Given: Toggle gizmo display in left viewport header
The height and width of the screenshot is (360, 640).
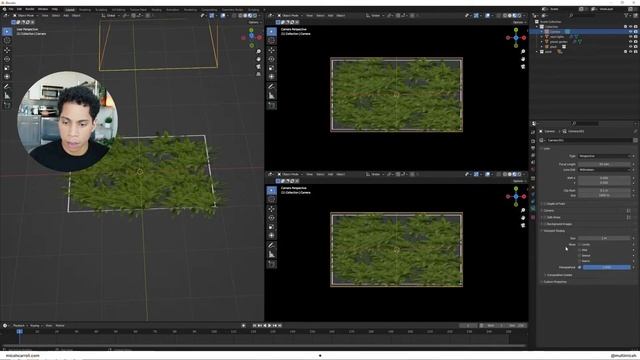Looking at the screenshot, I should click(211, 16).
